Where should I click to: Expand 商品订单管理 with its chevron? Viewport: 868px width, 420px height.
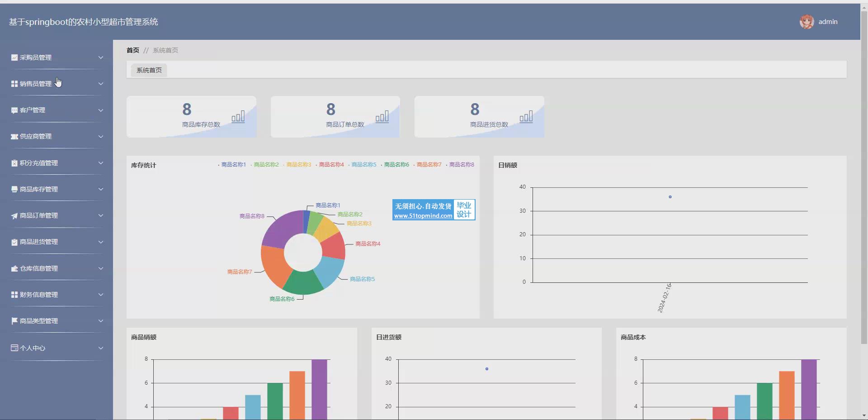click(x=101, y=215)
